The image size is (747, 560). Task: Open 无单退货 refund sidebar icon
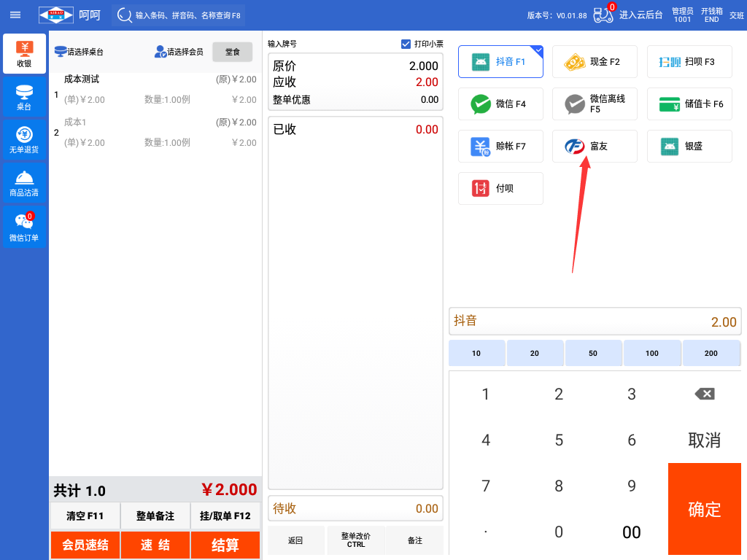24,140
